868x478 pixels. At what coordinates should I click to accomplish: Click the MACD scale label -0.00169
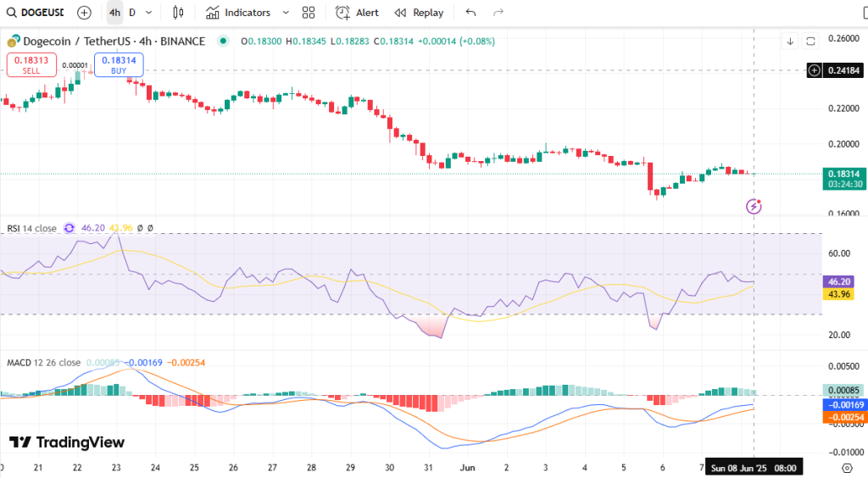coord(845,404)
